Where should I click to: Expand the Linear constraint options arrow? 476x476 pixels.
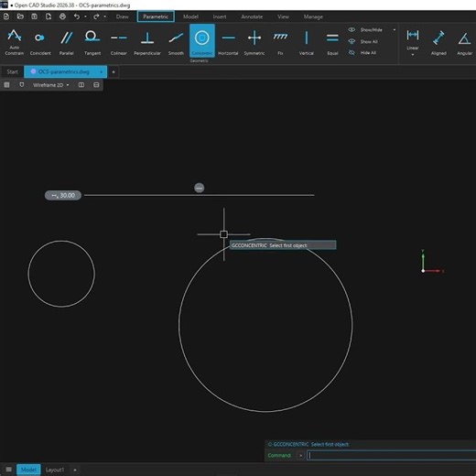413,55
